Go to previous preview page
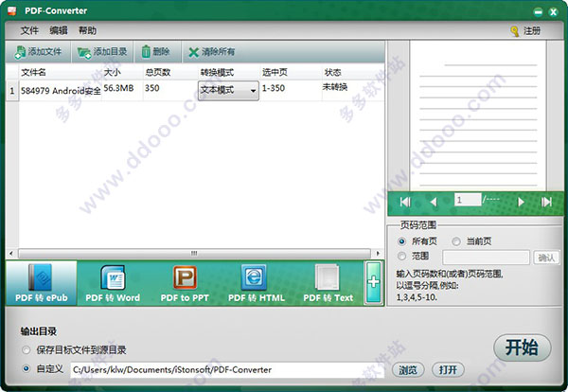The width and height of the screenshot is (568, 392). (434, 202)
